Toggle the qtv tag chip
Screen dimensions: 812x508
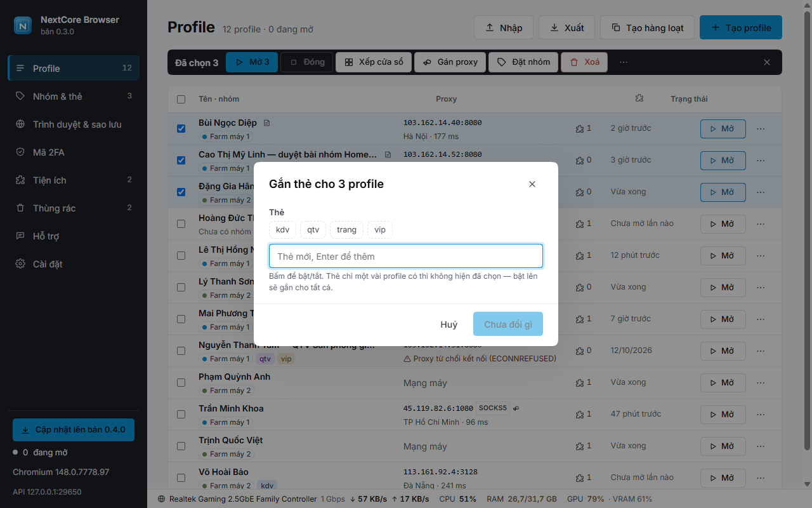(x=313, y=230)
